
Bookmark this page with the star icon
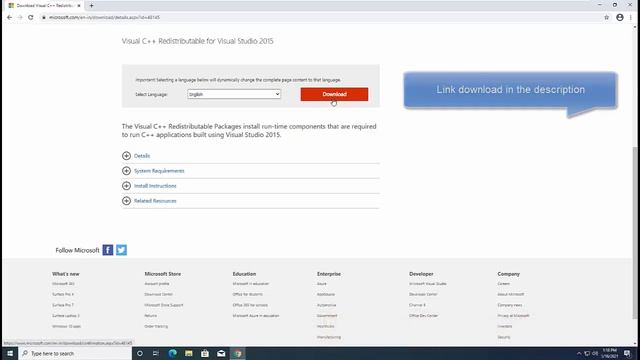(x=607, y=18)
